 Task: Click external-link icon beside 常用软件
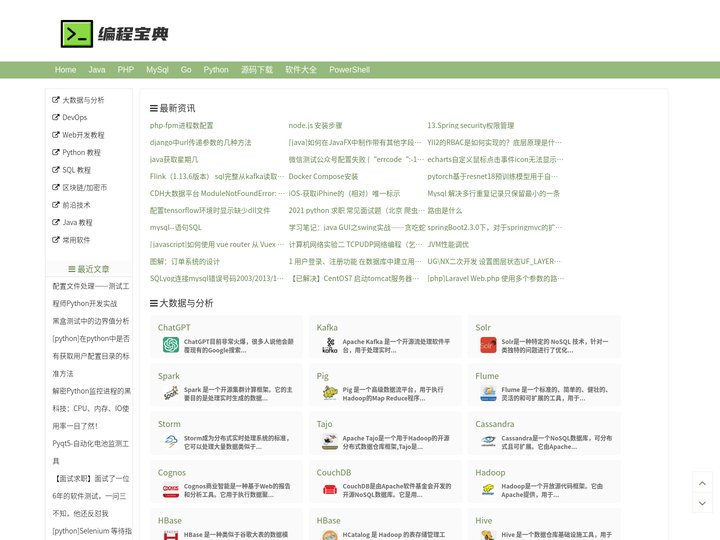[x=56, y=239]
